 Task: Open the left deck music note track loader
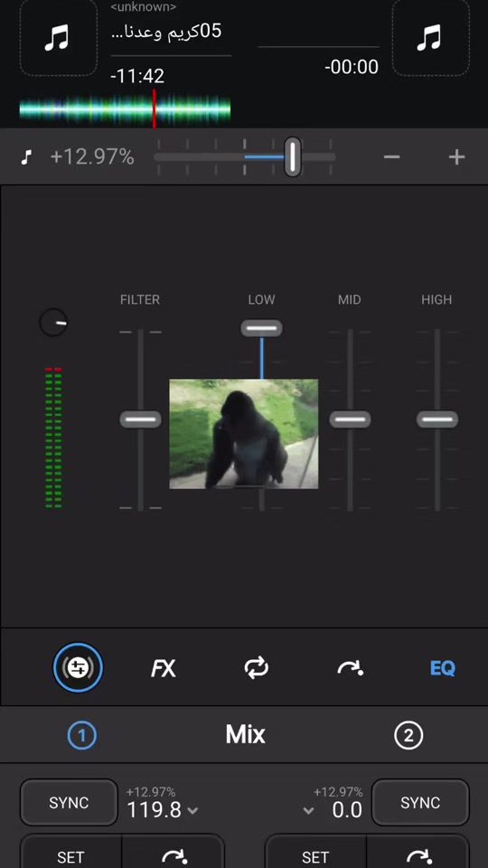click(59, 38)
